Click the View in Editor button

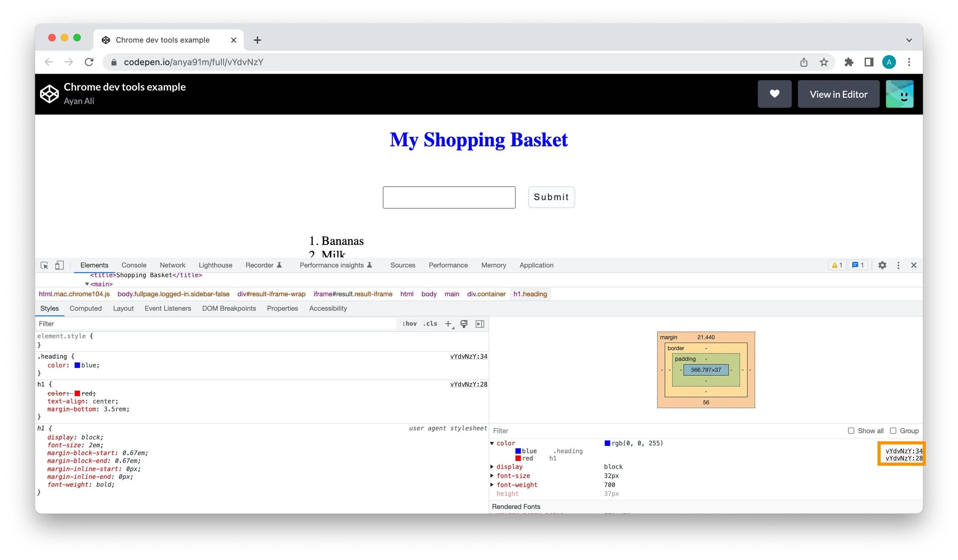point(839,94)
